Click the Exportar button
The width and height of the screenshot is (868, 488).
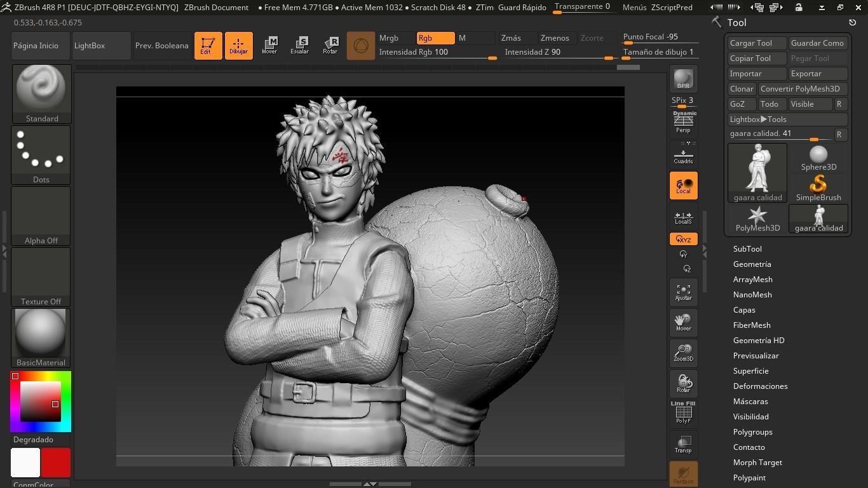(818, 74)
